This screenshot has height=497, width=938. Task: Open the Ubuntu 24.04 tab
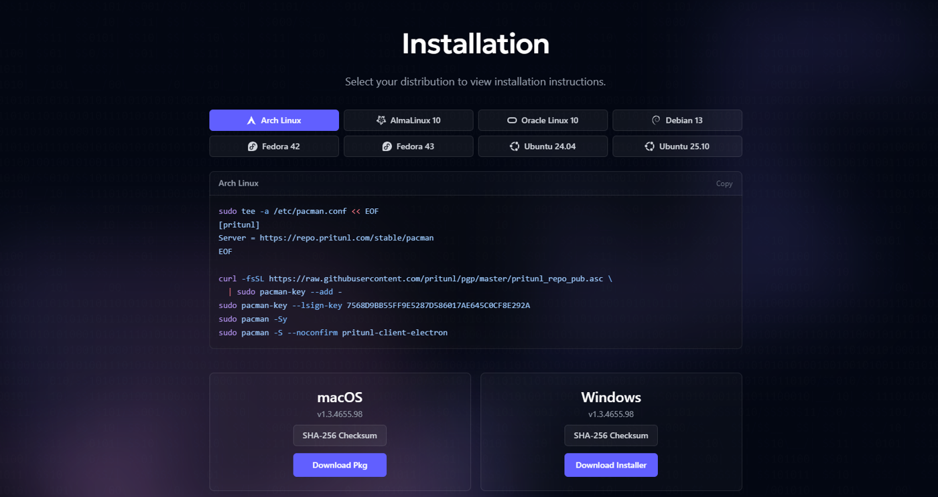pos(543,147)
